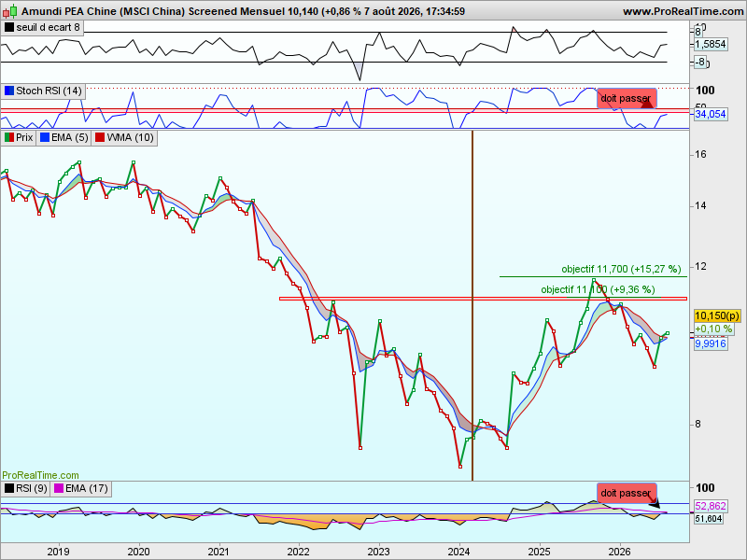Open the WMA (10) indicator label
This screenshot has height=560, width=747.
130,137
